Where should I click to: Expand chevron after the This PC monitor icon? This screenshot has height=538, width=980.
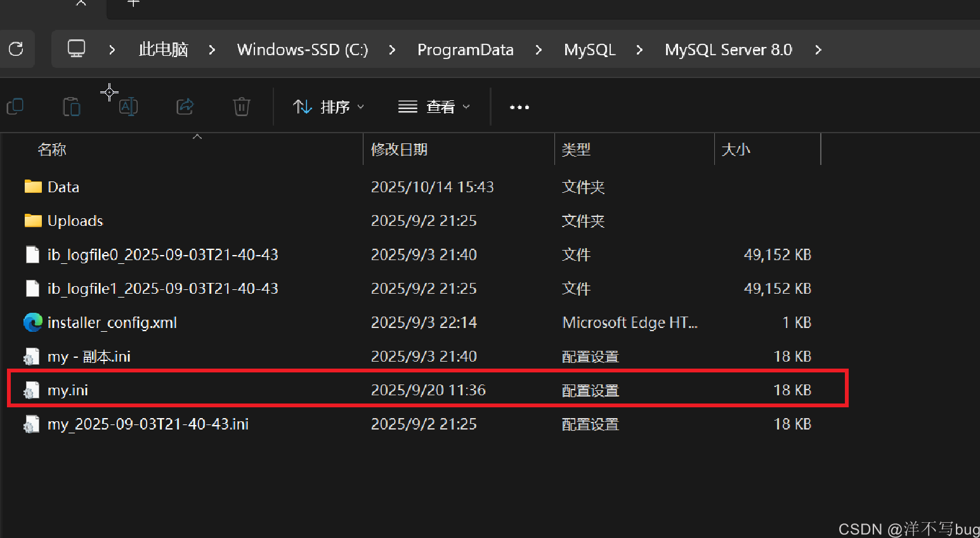(112, 49)
